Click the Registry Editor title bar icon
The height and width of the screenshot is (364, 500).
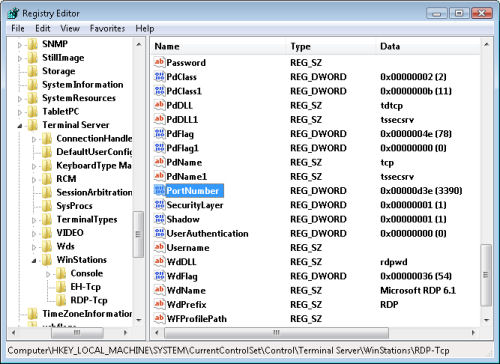[x=13, y=13]
